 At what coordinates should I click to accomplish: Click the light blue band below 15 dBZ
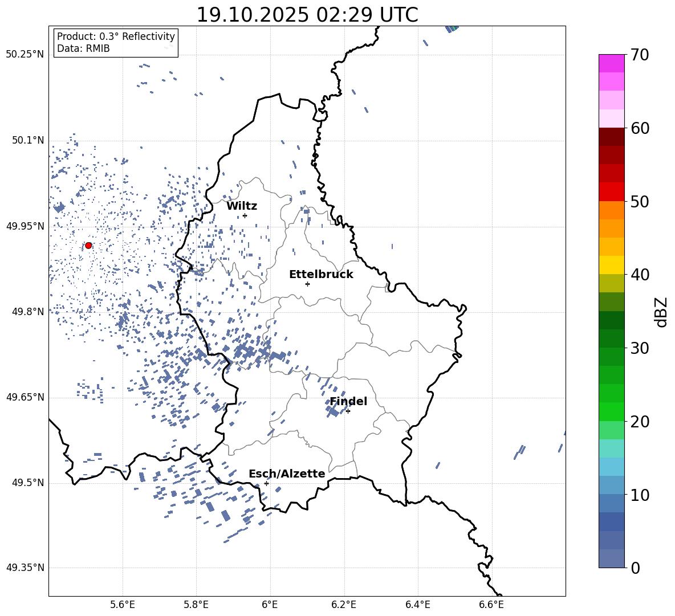612,467
